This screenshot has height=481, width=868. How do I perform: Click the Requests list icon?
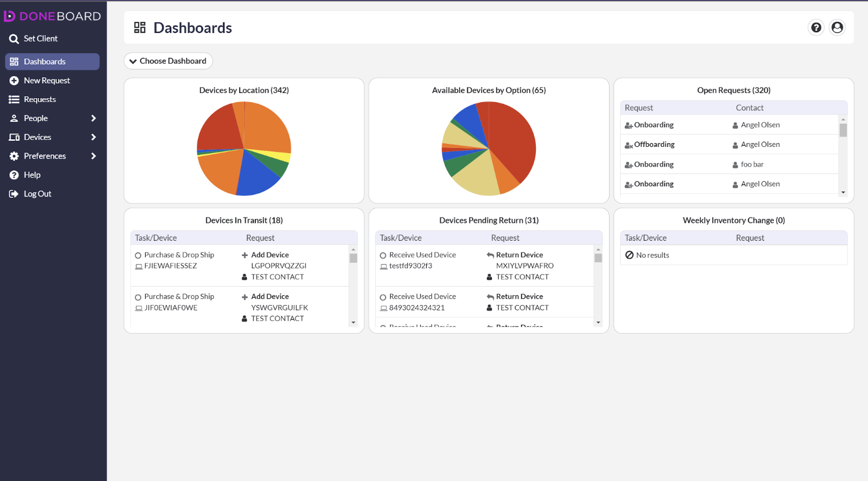tap(14, 100)
